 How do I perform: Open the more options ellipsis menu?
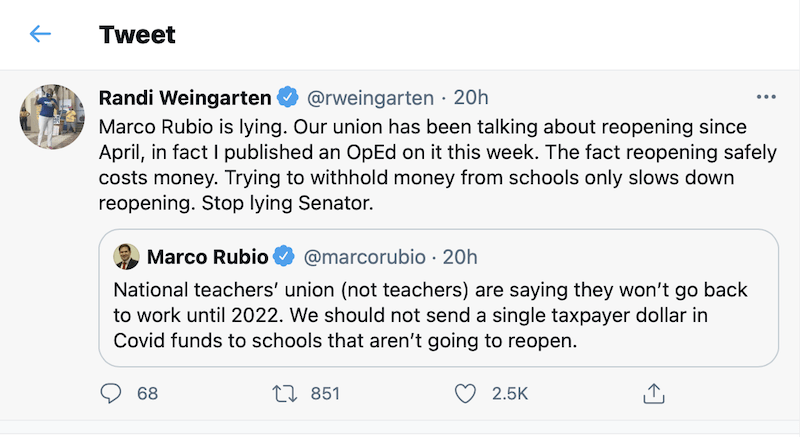click(x=766, y=97)
